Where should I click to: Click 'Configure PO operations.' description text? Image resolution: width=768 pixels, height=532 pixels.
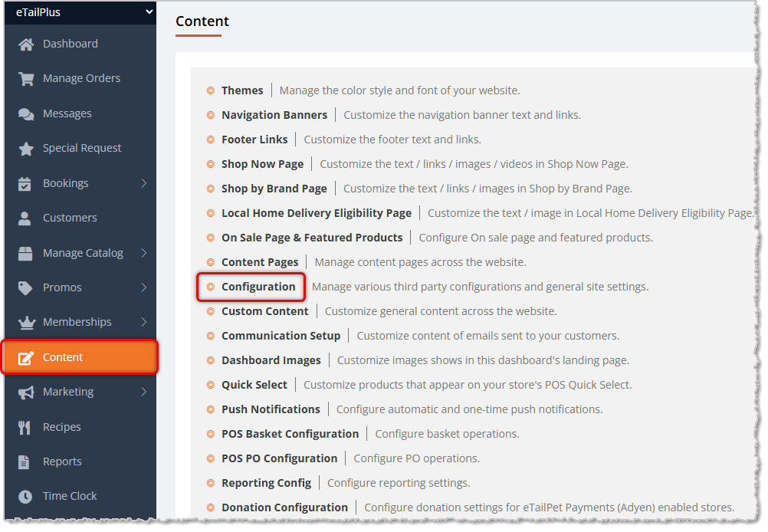click(x=417, y=458)
